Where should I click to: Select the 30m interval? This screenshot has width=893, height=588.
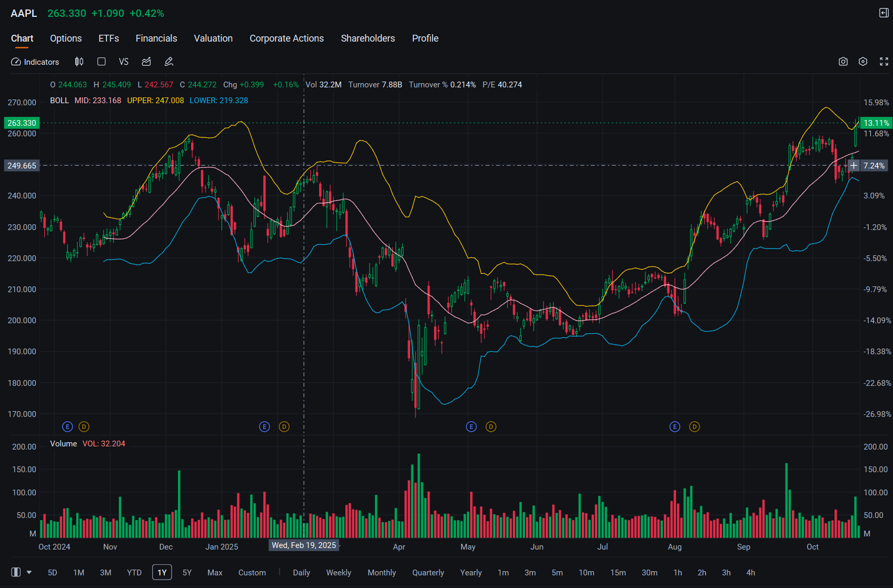click(650, 573)
